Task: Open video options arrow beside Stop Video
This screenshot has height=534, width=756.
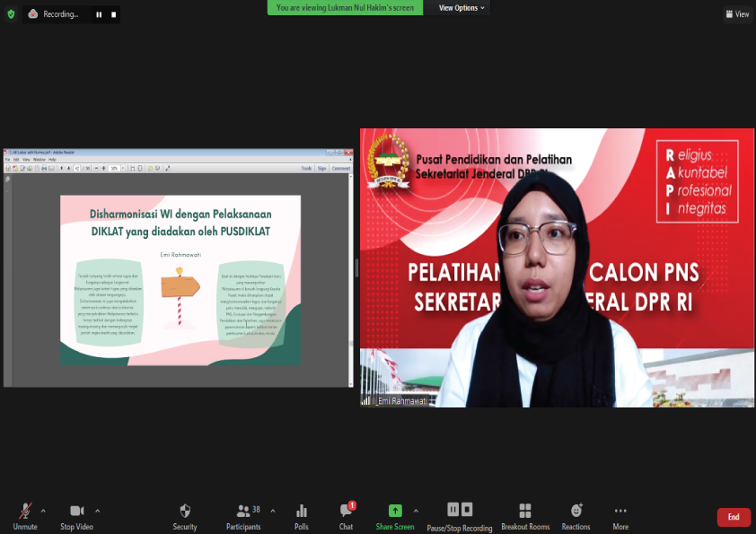Action: point(97,511)
